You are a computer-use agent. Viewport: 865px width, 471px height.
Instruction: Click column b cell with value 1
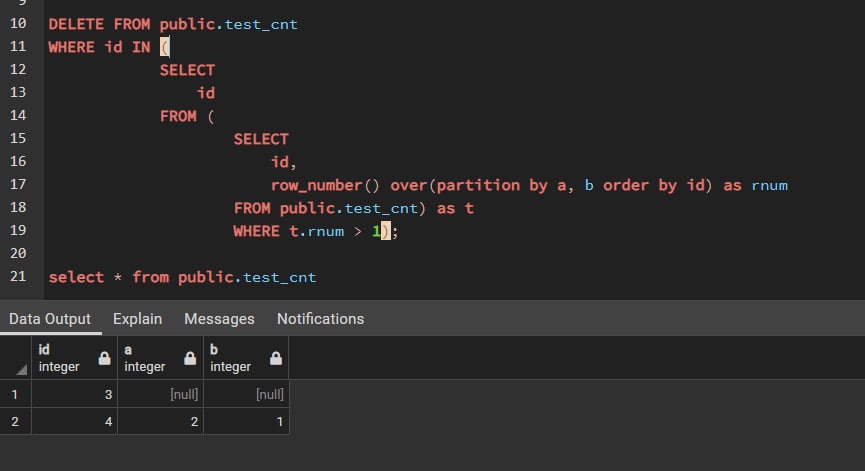point(246,421)
